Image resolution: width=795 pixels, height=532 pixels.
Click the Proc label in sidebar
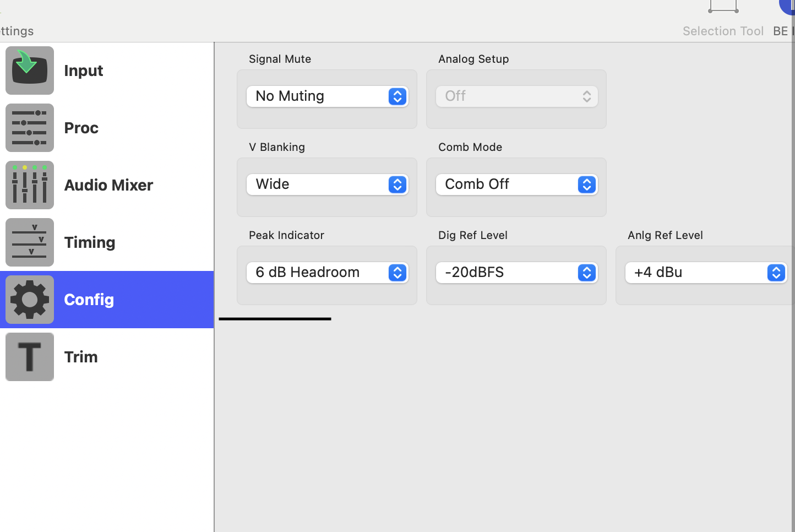point(81,128)
